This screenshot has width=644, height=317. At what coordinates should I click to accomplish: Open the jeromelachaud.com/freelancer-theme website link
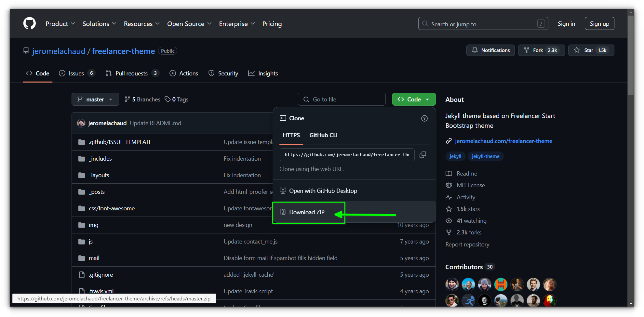coord(503,141)
